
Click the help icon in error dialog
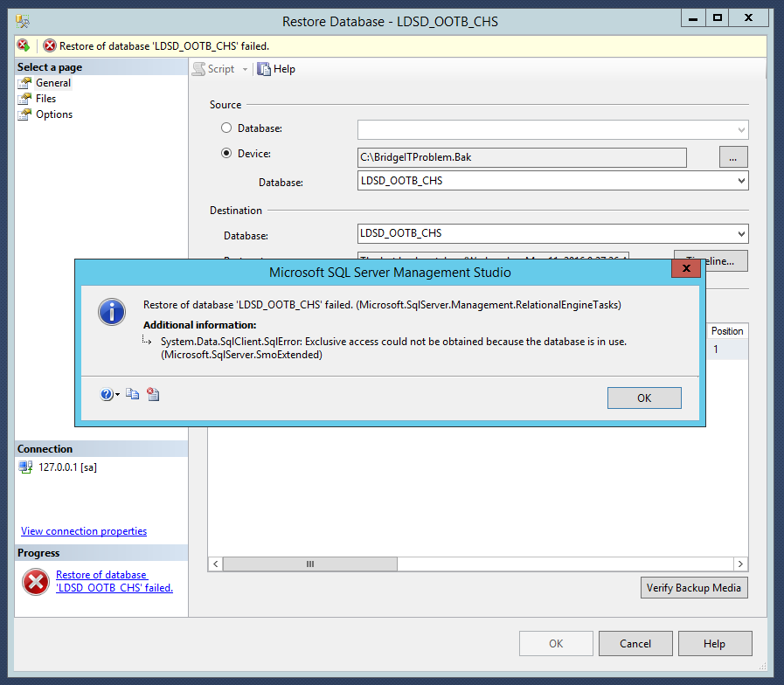pos(107,395)
